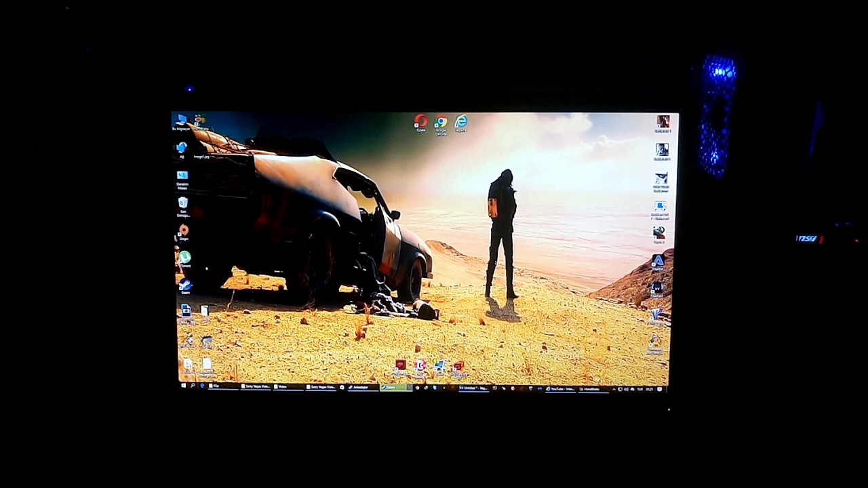Switch to the Arkadaşlar taskbar window
Screen dimensions: 868x488
[x=363, y=387]
